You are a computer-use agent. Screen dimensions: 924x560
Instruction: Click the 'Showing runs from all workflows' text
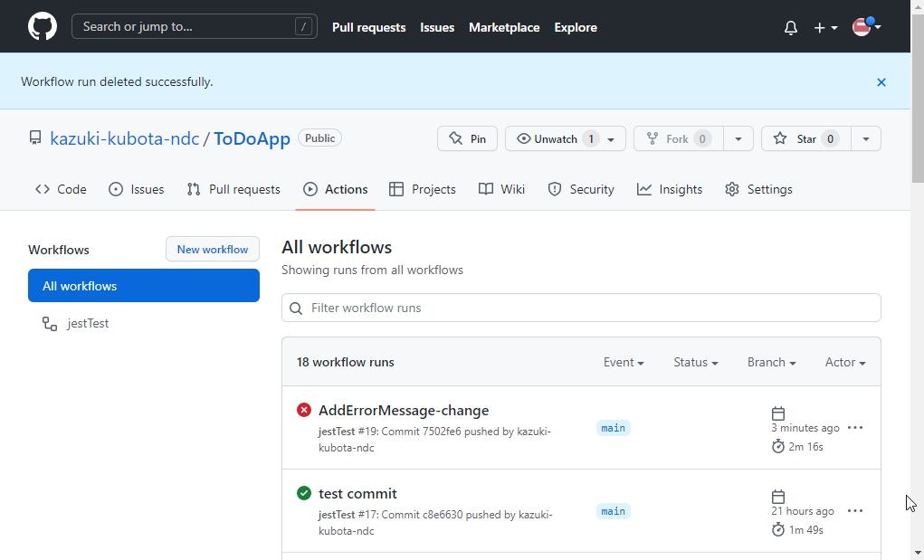click(x=373, y=270)
